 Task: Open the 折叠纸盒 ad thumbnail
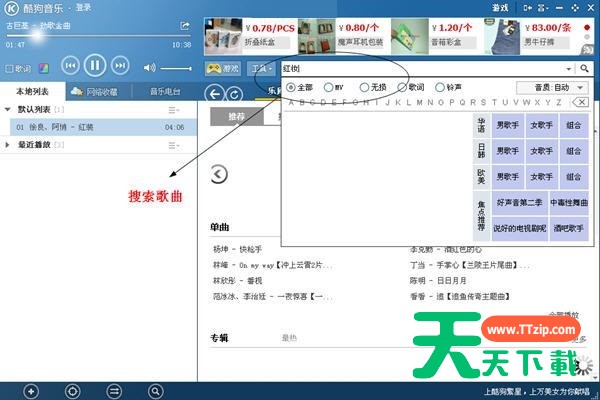click(x=223, y=36)
